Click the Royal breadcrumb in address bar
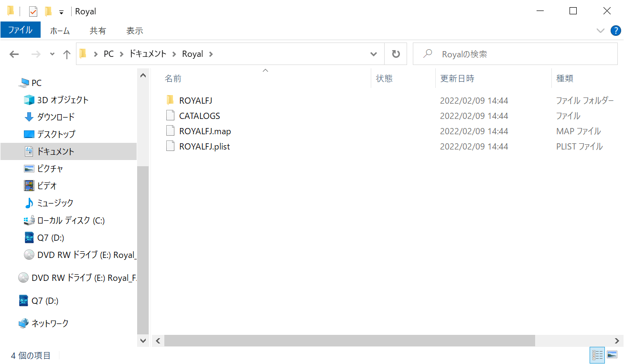Screen dimensions: 624x364 point(193,54)
